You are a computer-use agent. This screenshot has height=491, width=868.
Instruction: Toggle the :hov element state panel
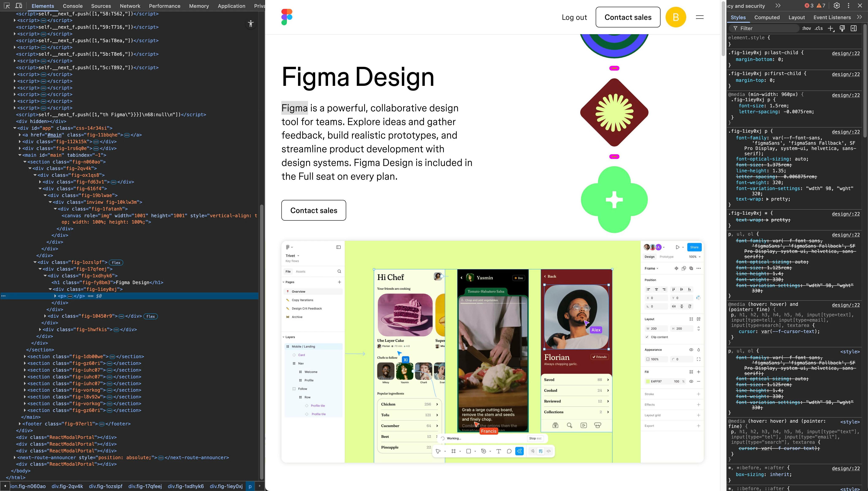tap(807, 28)
